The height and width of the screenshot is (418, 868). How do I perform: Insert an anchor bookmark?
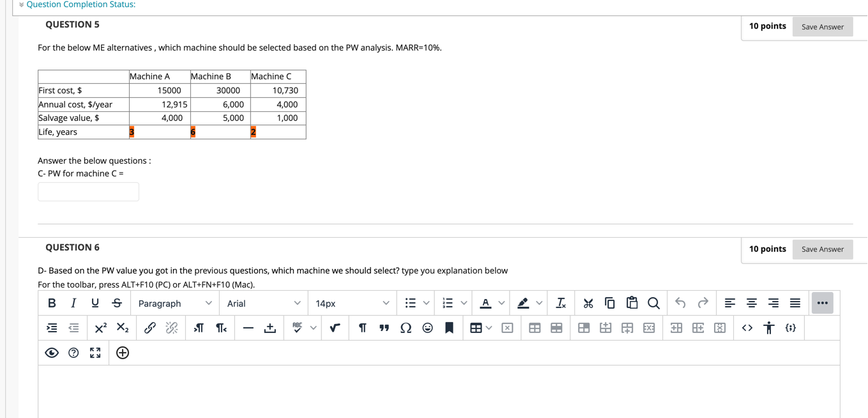pyautogui.click(x=449, y=328)
